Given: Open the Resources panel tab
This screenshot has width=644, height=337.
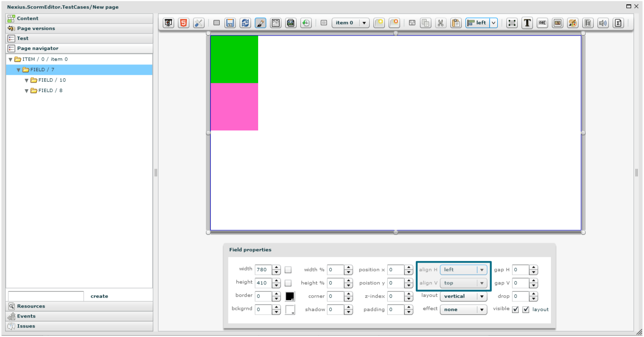Looking at the screenshot, I should point(31,306).
